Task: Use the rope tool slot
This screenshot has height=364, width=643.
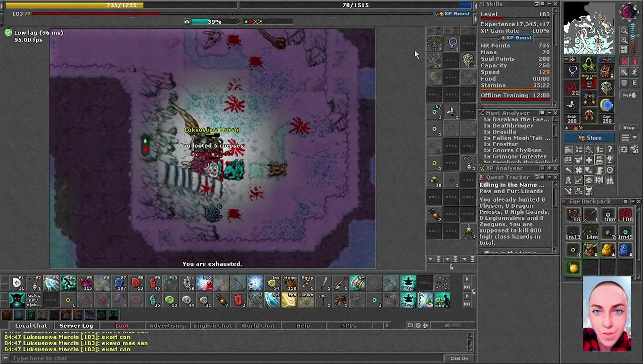Action: pyautogui.click(x=341, y=300)
